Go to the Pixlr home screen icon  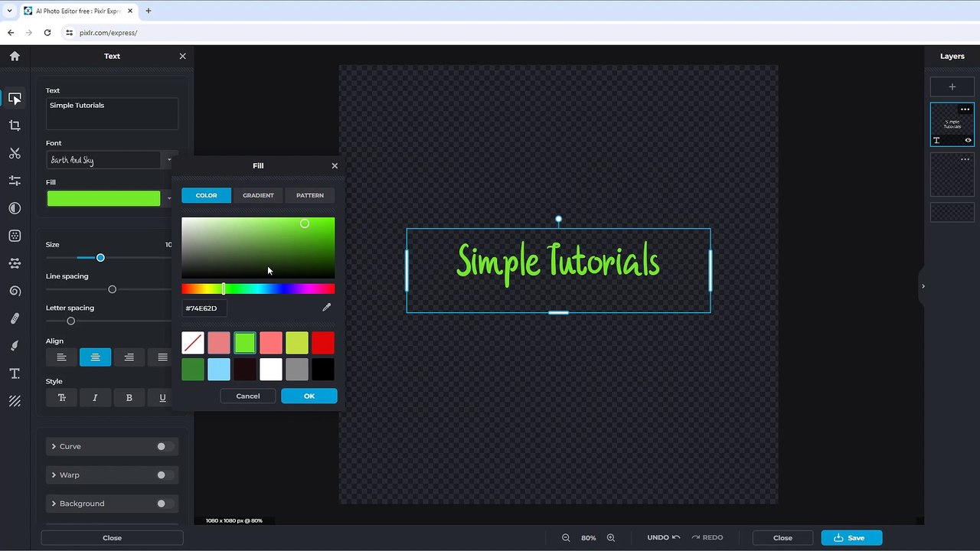(15, 56)
